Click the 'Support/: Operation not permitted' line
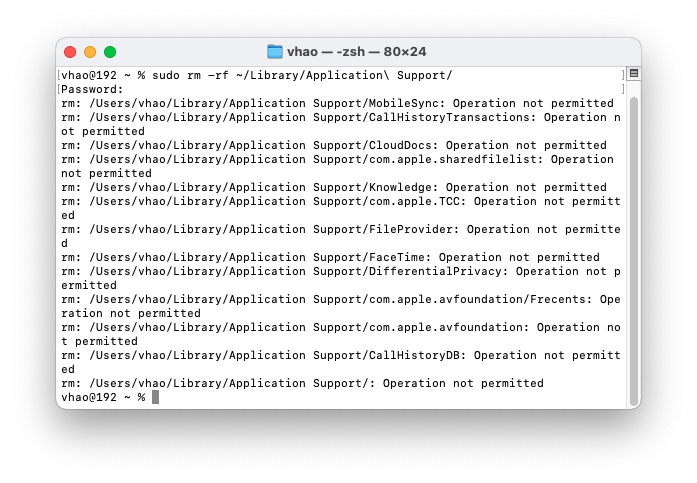697x483 pixels. [x=302, y=383]
